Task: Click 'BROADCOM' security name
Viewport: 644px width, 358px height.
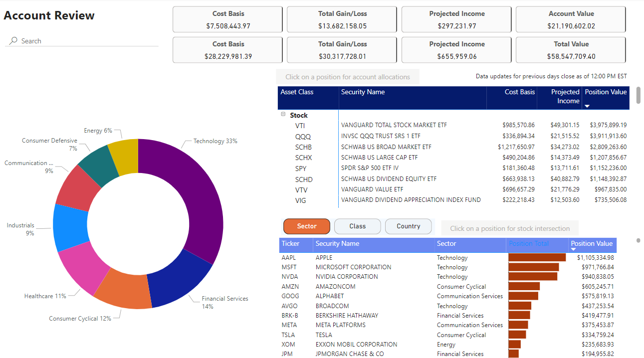Action: point(332,306)
